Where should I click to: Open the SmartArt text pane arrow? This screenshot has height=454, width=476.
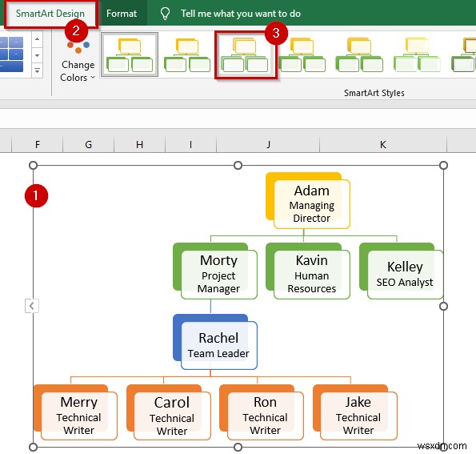[32, 306]
